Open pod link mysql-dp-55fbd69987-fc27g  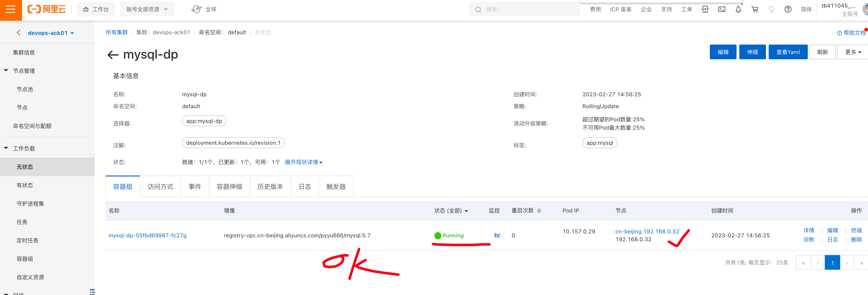tap(148, 235)
